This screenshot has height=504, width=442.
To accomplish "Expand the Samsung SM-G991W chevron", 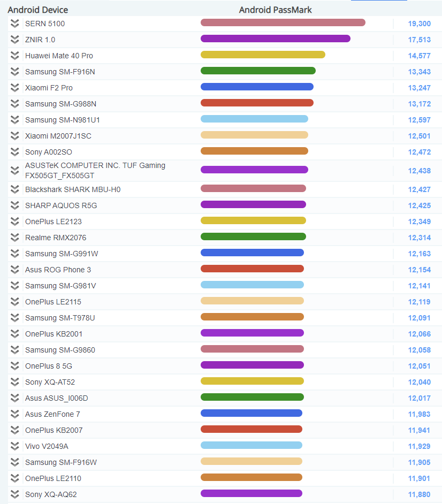I will point(15,254).
